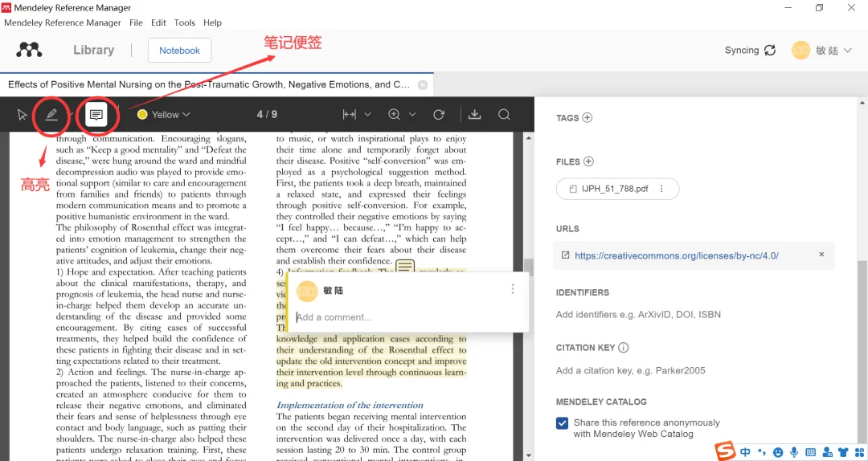Open the Mendeley Reference Manager menu
Viewport: 868px width, 461px height.
(63, 22)
